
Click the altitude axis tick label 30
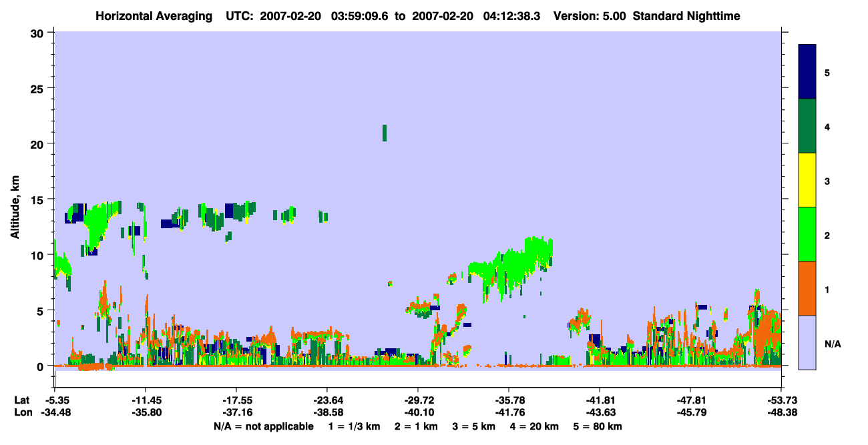point(39,32)
